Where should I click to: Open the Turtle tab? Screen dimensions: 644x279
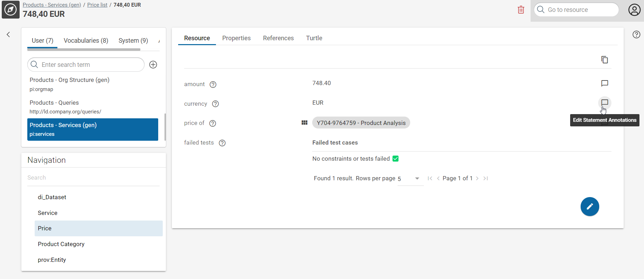click(x=314, y=38)
